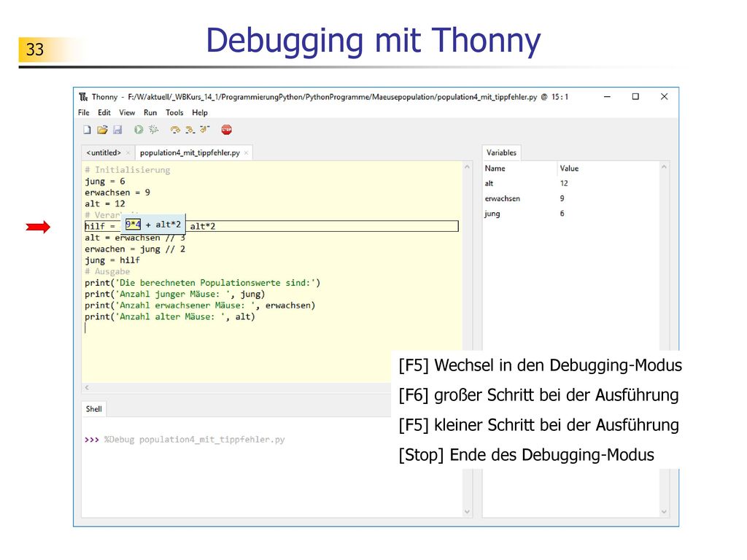Click the value 6 in the Variables panel
The height and width of the screenshot is (560, 747).
click(562, 214)
